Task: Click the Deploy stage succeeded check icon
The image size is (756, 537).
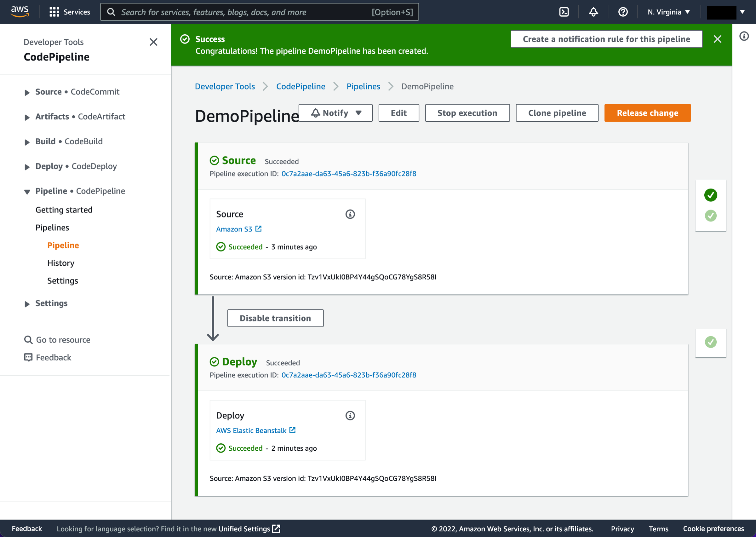Action: (x=215, y=362)
